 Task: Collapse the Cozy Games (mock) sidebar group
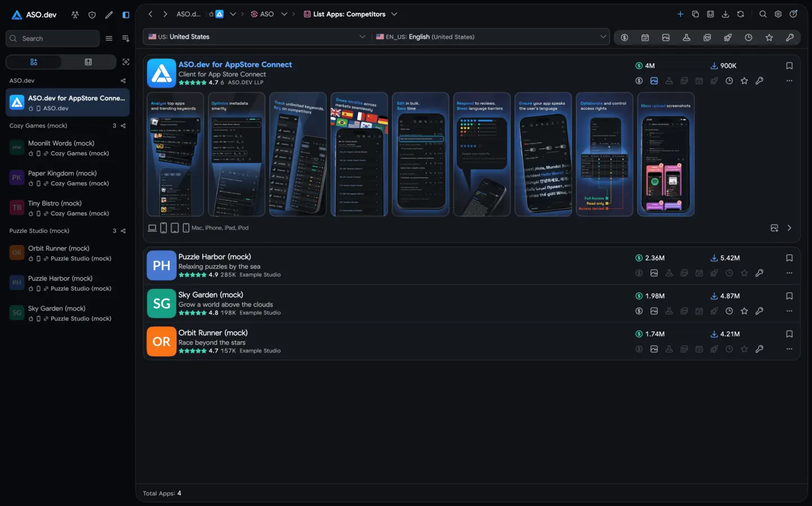point(38,126)
